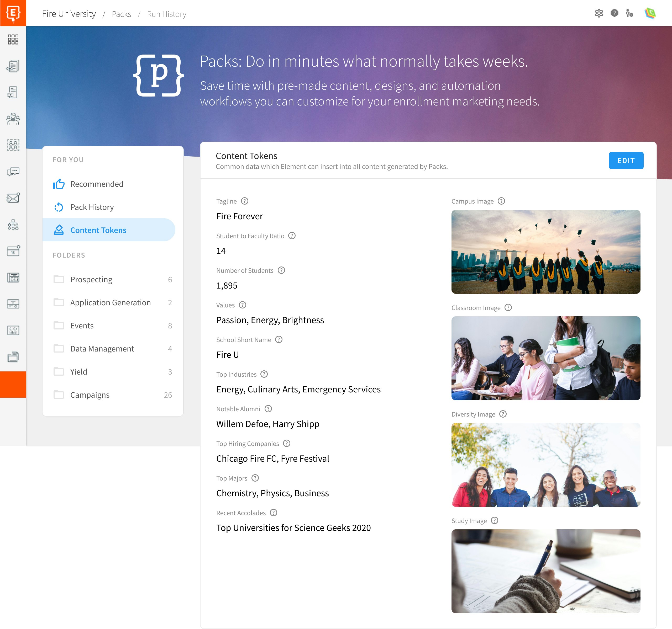
Task: Show help tooltip for Campus Image
Action: (501, 201)
